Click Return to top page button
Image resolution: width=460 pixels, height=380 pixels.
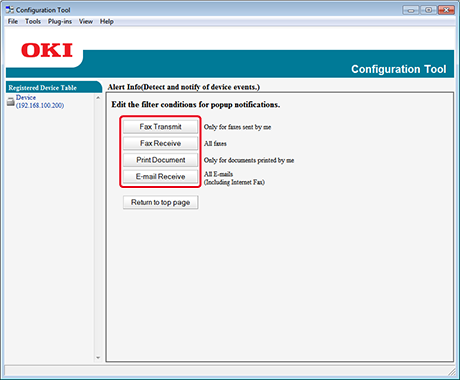(x=160, y=202)
